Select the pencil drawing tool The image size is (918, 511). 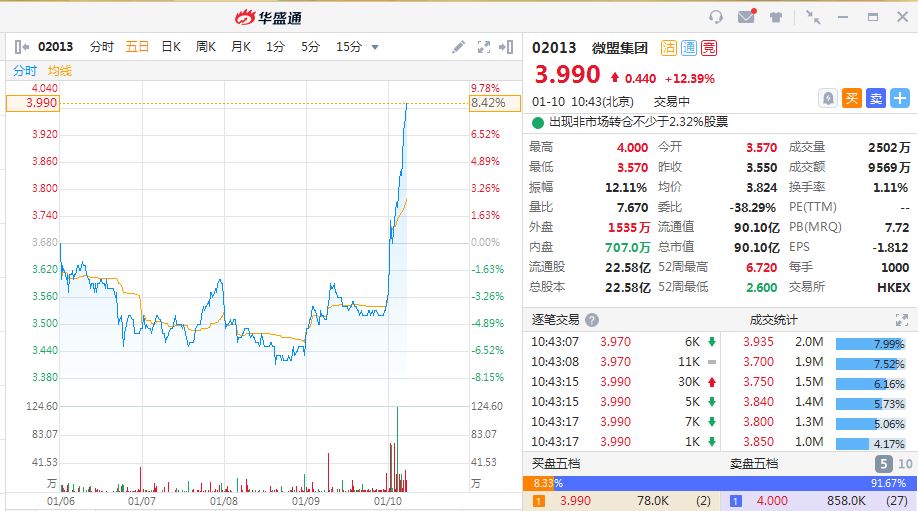[x=459, y=47]
